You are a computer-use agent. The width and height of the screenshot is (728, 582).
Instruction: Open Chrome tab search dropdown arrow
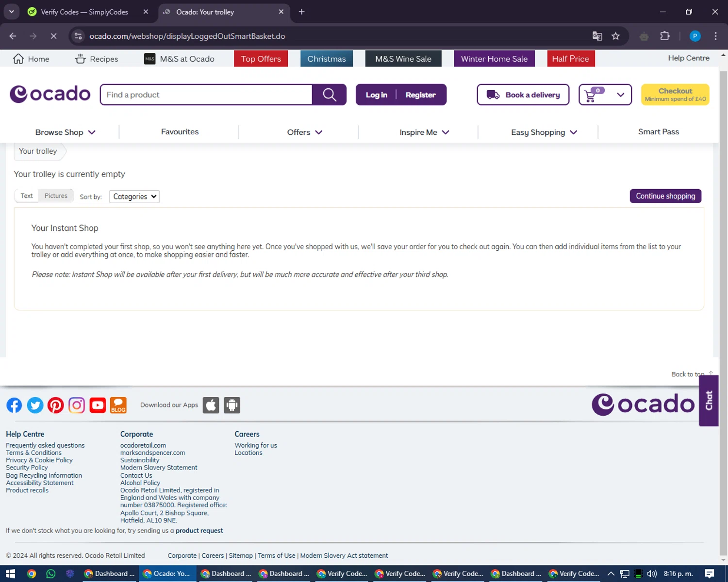12,12
